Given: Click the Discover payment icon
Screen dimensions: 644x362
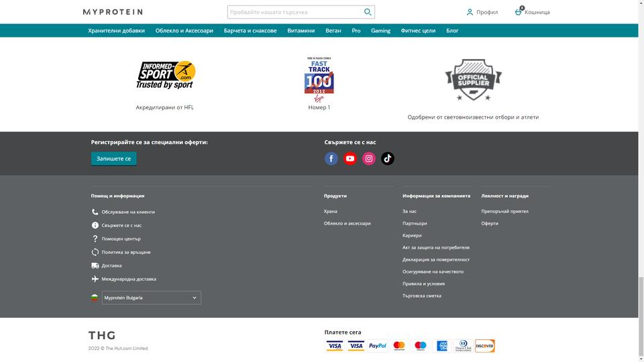Looking at the screenshot, I should point(484,346).
